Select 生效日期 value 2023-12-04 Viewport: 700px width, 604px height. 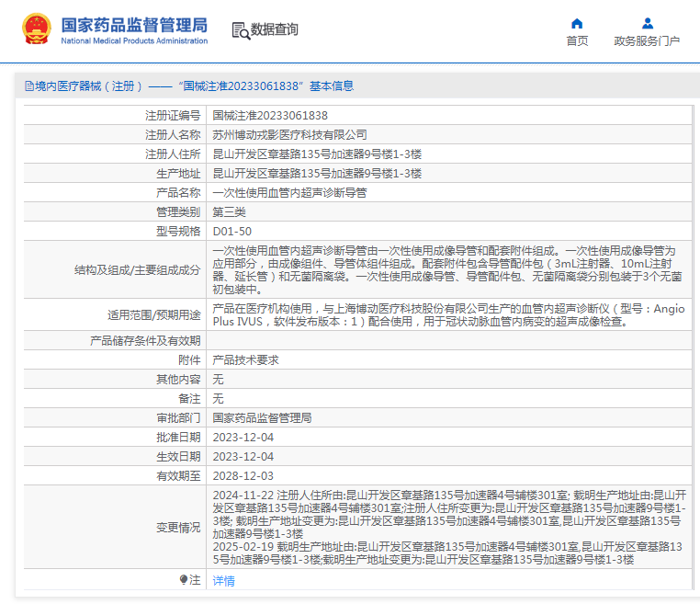(243, 457)
